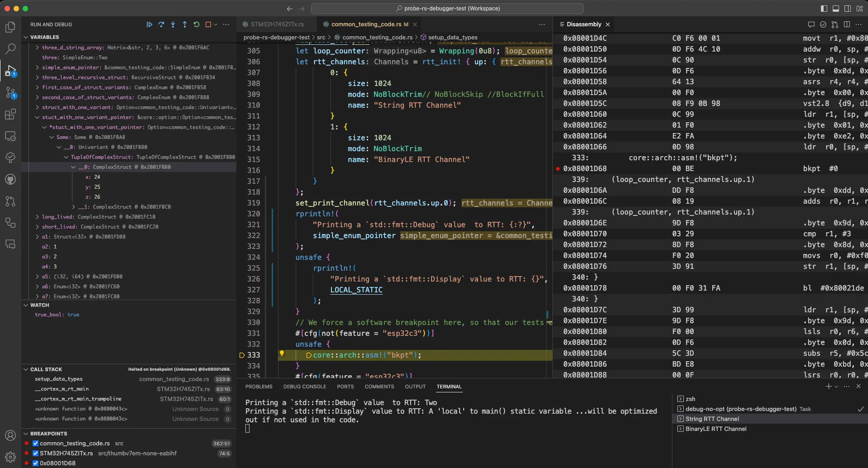Disable the common_testing_code.rs breakpoint
The image size is (868, 468).
coord(35,443)
